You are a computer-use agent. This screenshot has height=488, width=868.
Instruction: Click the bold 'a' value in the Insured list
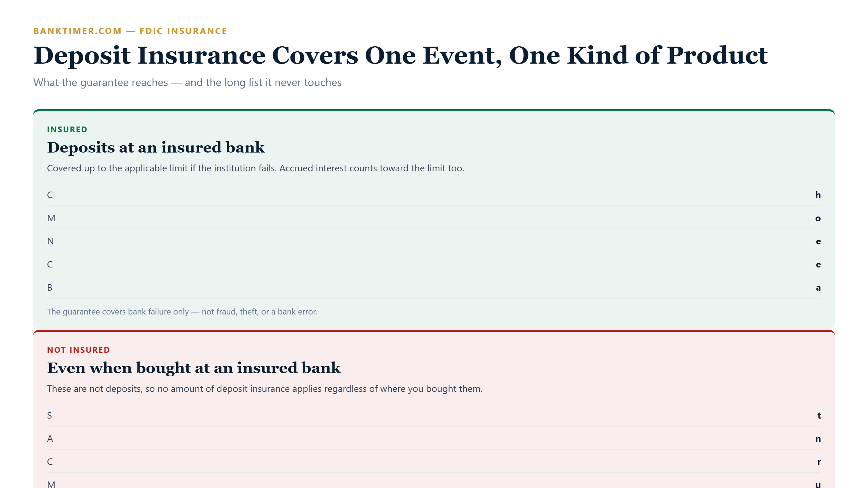pos(818,288)
